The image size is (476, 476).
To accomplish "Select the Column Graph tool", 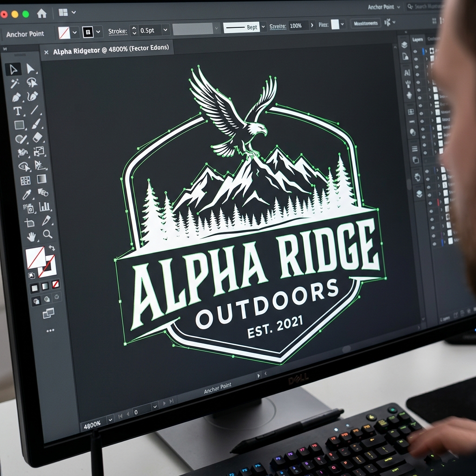I will (x=45, y=207).
